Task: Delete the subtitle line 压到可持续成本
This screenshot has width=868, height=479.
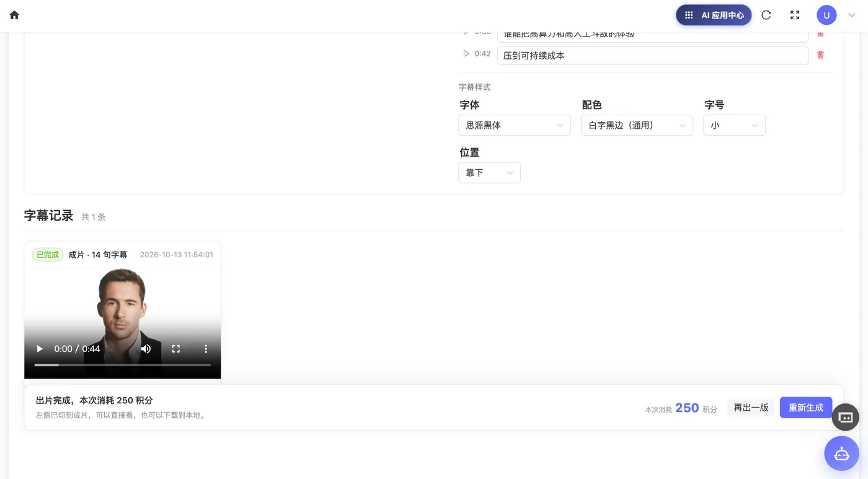Action: pos(820,55)
